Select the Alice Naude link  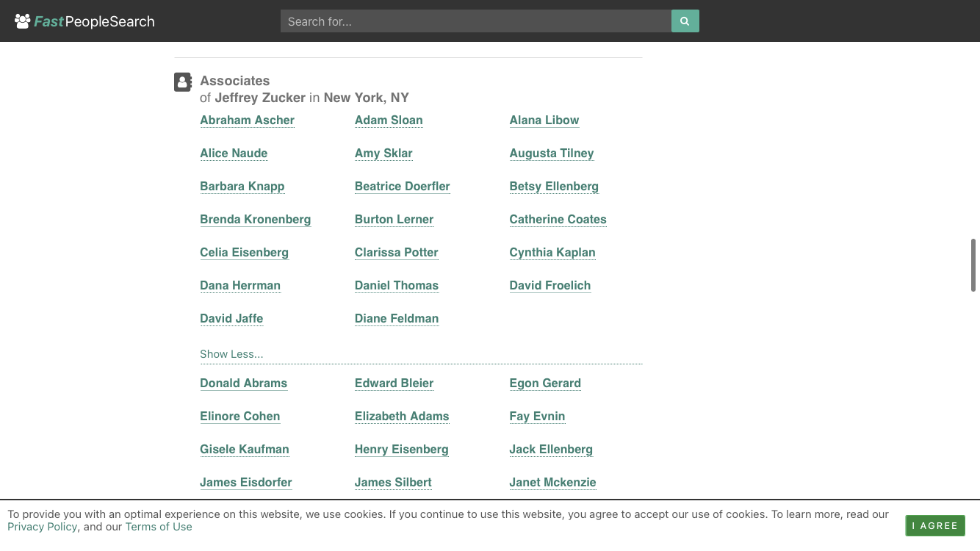coord(234,153)
